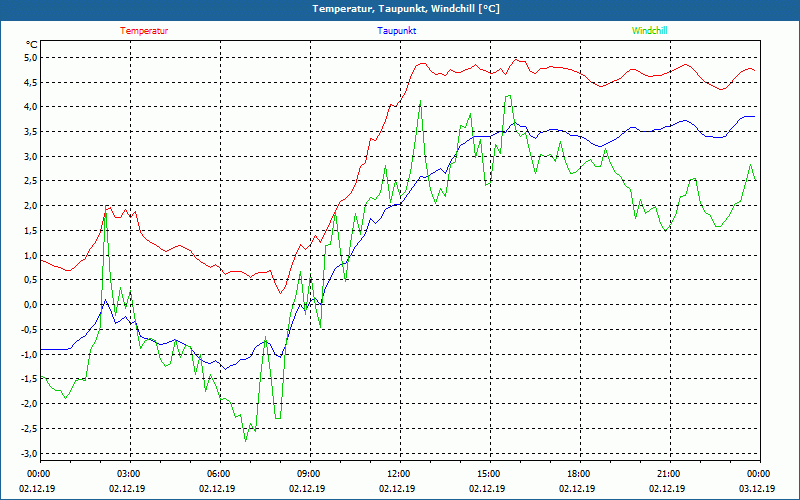800x500 pixels.
Task: Click the 1,0 y-axis value
Action: pyautogui.click(x=31, y=255)
